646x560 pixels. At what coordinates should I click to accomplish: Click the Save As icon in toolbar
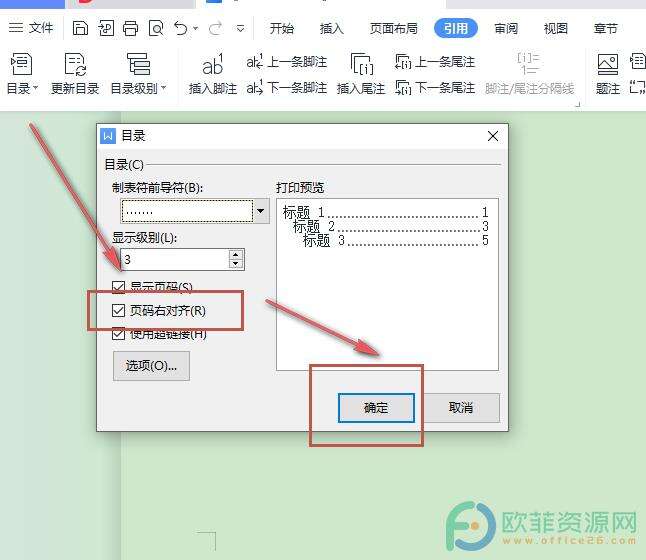105,28
